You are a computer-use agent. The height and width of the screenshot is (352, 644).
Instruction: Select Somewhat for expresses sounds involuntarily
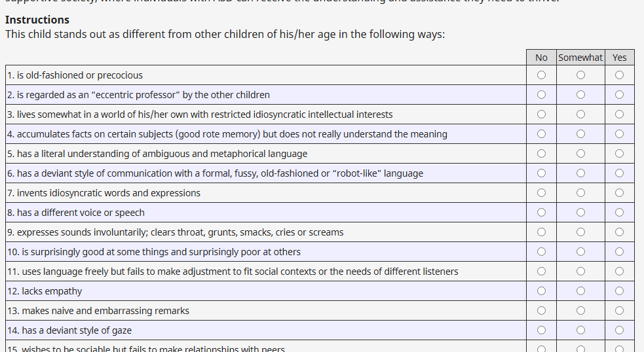click(580, 232)
